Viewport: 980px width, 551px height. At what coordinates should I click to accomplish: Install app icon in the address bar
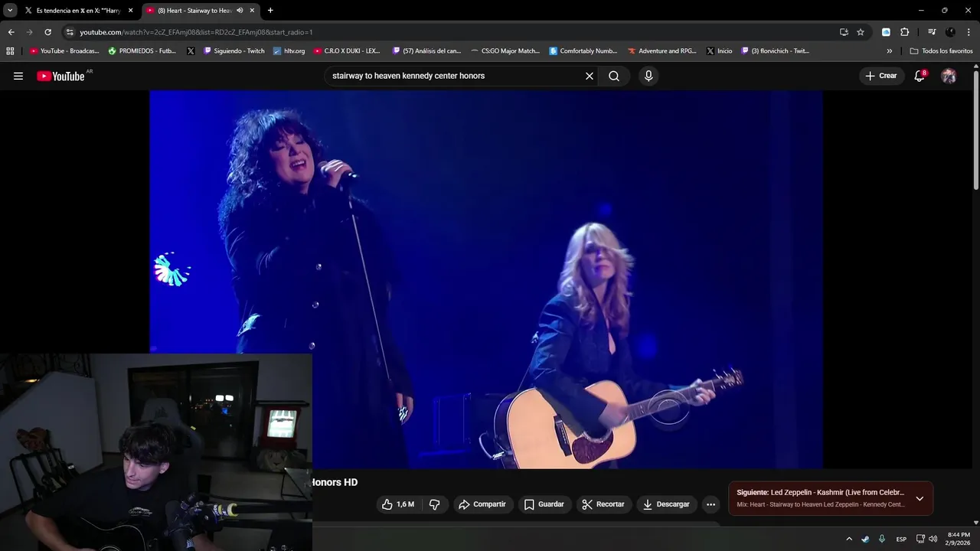(x=844, y=32)
